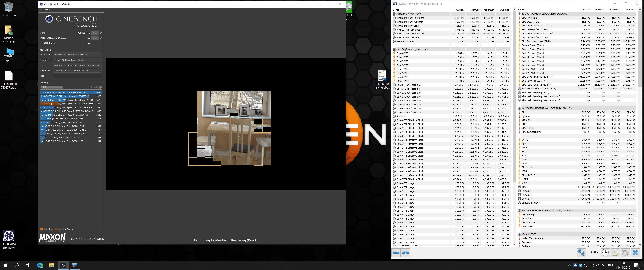644x270 pixels.
Task: Toggle the CPU (Single Core) test checkbox
Action: coord(101,38)
